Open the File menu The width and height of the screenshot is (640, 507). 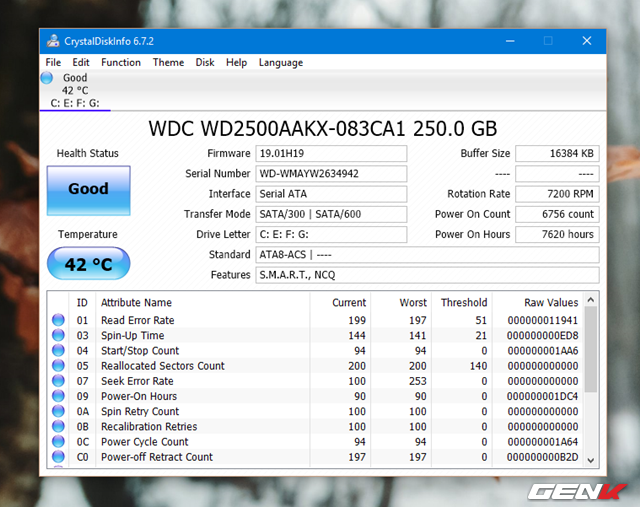pos(53,62)
